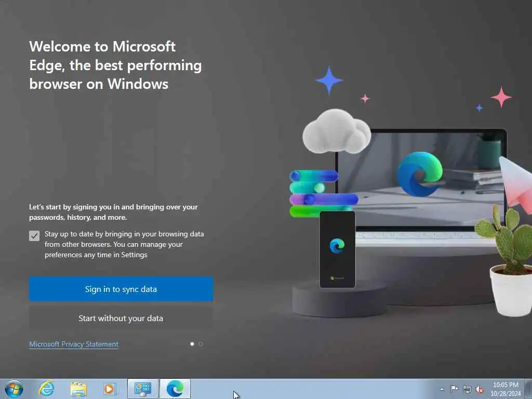Choose Start without your data
This screenshot has height=399, width=532.
(x=121, y=318)
